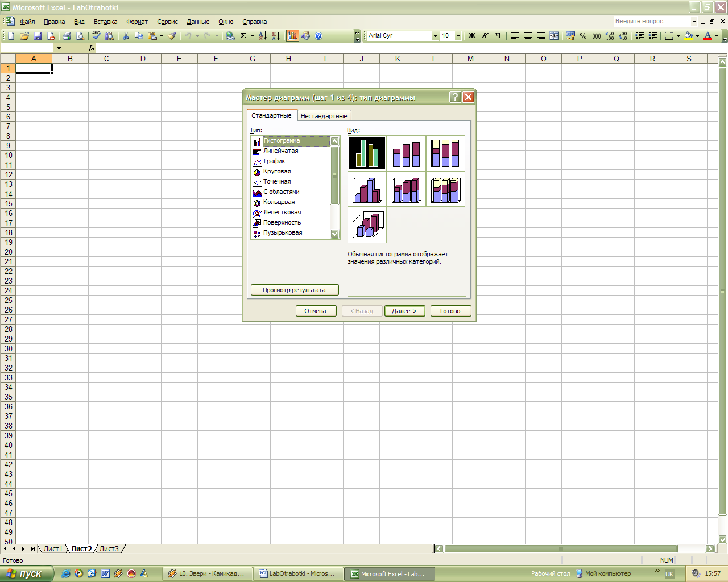
Task: Switch to the Лист1 sheet tab
Action: (53, 549)
